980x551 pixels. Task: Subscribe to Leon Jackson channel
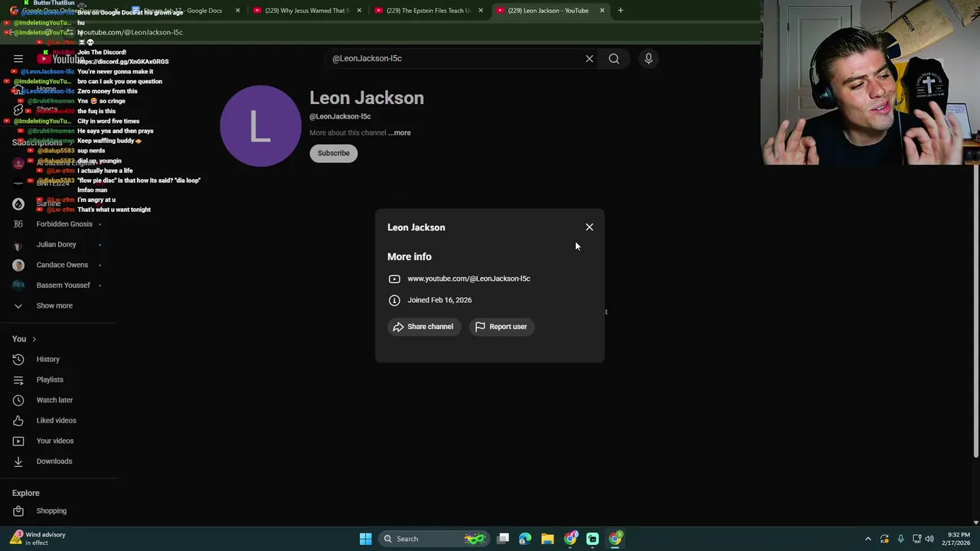pyautogui.click(x=333, y=153)
